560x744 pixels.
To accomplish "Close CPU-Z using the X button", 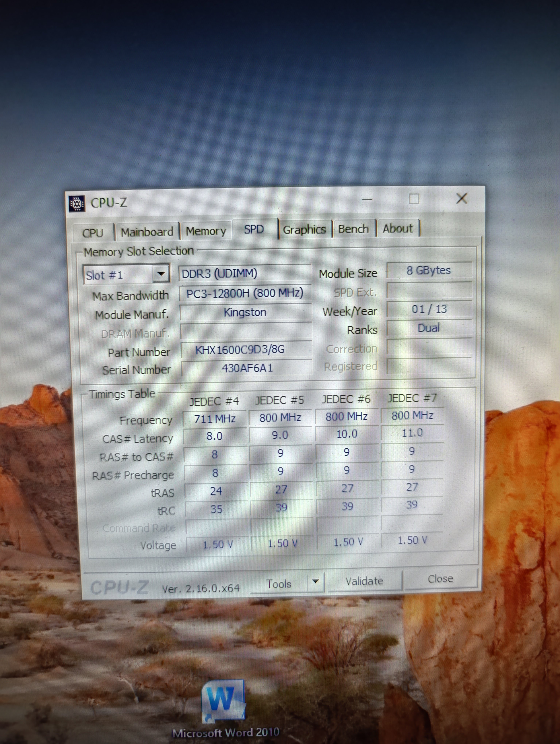I will click(x=462, y=198).
